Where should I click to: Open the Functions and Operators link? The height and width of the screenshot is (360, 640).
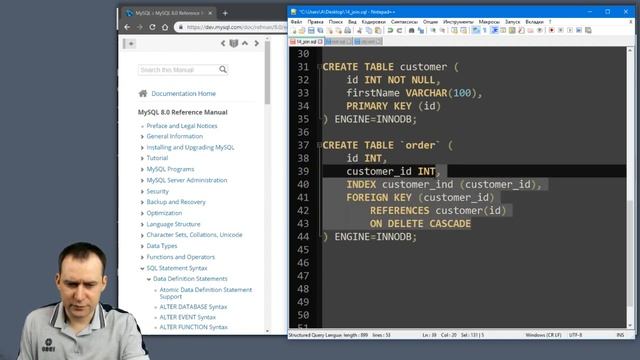[x=180, y=257]
